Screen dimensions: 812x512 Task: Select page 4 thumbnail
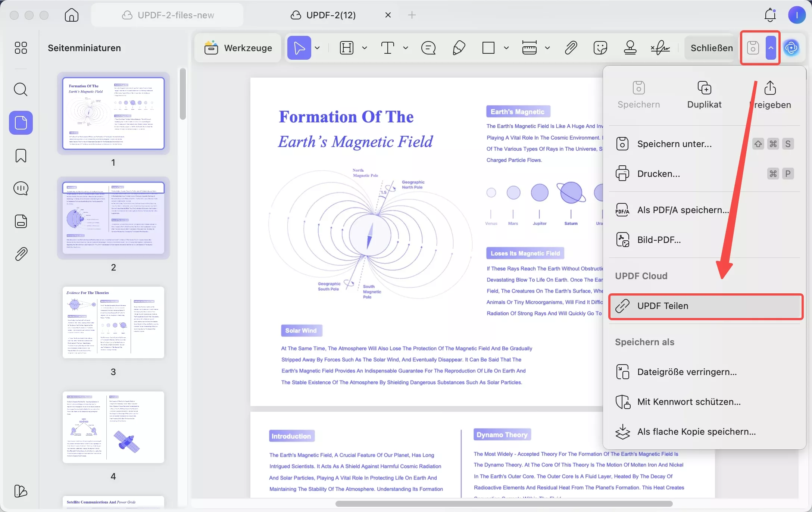113,427
